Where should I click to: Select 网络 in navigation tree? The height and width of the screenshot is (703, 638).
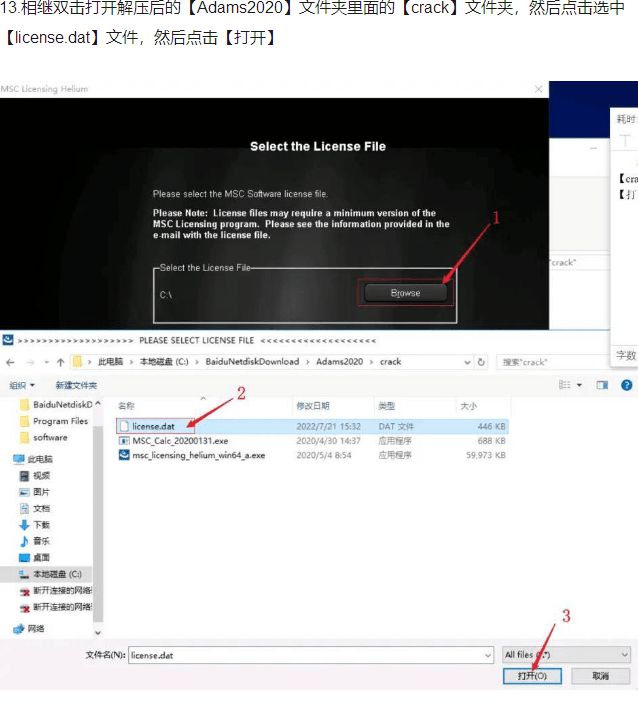click(30, 629)
